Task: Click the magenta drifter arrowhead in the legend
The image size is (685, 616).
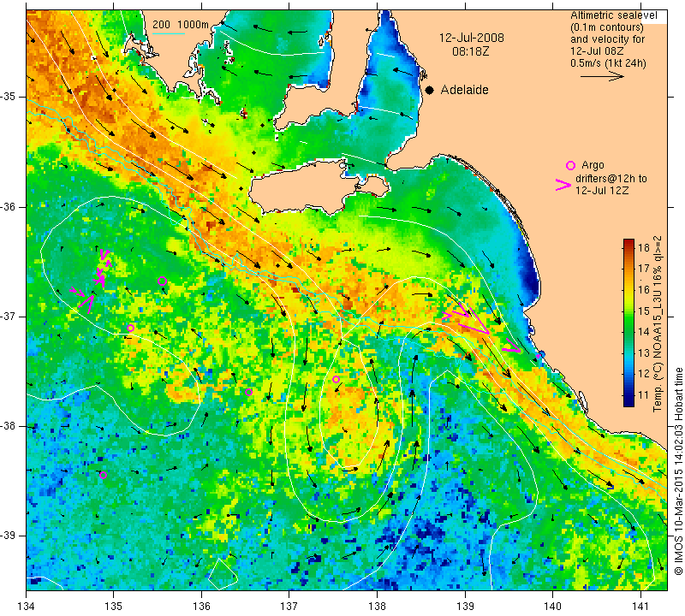Action: 563,185
